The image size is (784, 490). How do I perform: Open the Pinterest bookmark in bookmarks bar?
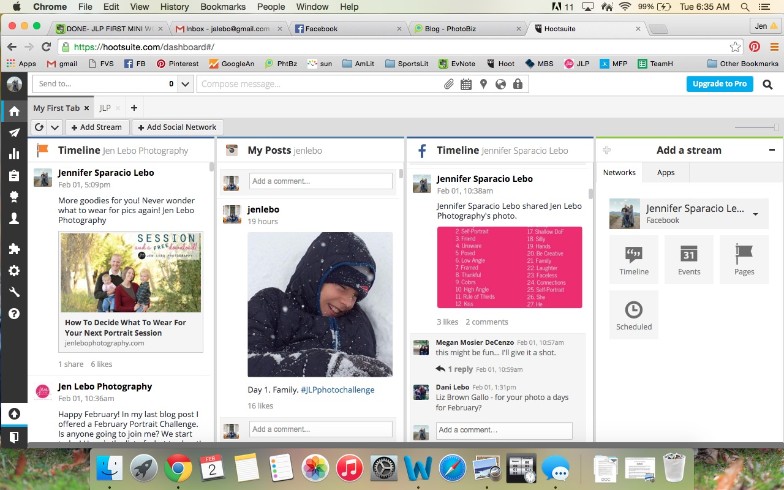coord(178,64)
